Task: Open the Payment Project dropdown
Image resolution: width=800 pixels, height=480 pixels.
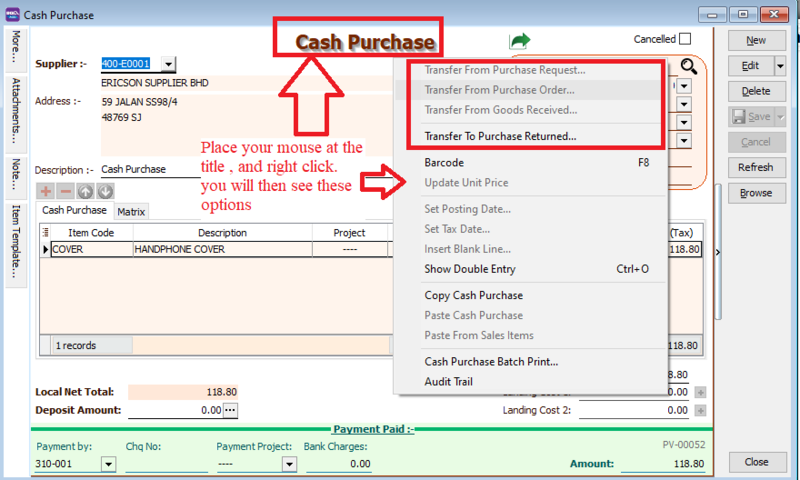Action: click(x=288, y=464)
